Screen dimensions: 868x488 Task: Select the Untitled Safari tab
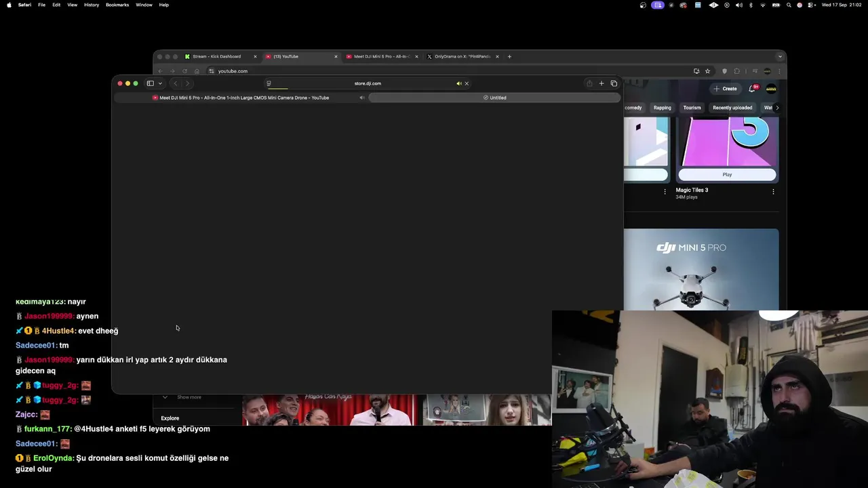tap(494, 98)
